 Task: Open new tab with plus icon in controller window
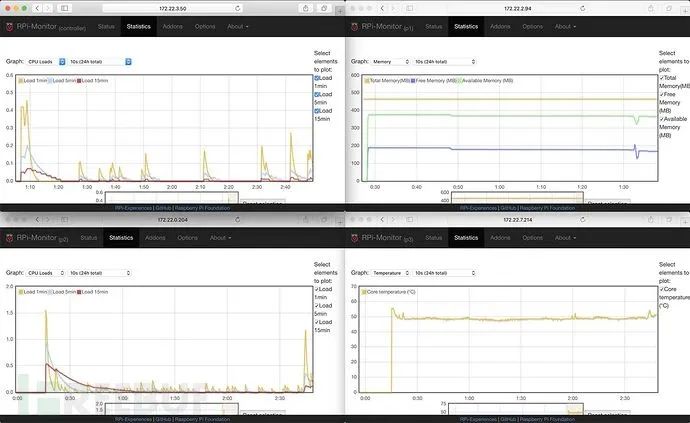click(340, 11)
